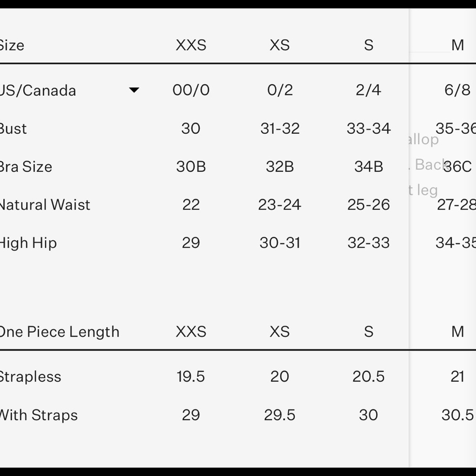The height and width of the screenshot is (476, 476).
Task: Select the 00/0 US size cell
Action: pos(191,90)
